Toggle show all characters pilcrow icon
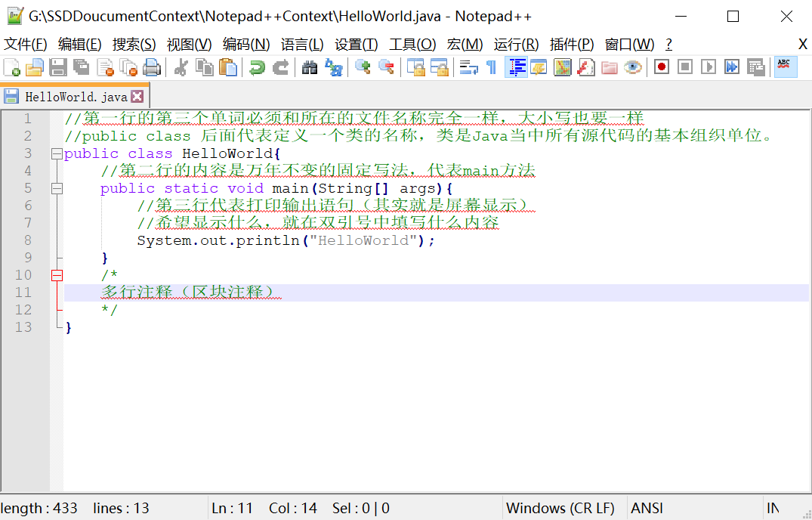 point(492,67)
